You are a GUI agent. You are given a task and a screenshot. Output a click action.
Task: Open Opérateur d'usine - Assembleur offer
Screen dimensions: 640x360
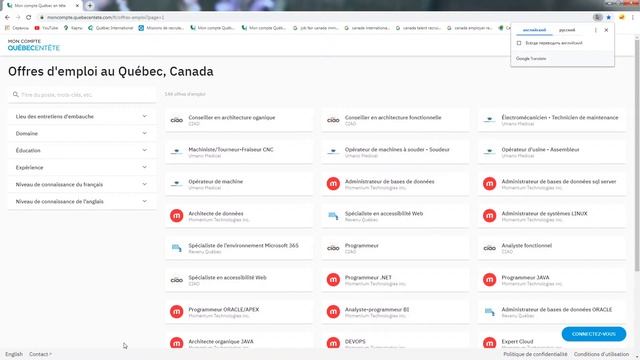point(551,152)
